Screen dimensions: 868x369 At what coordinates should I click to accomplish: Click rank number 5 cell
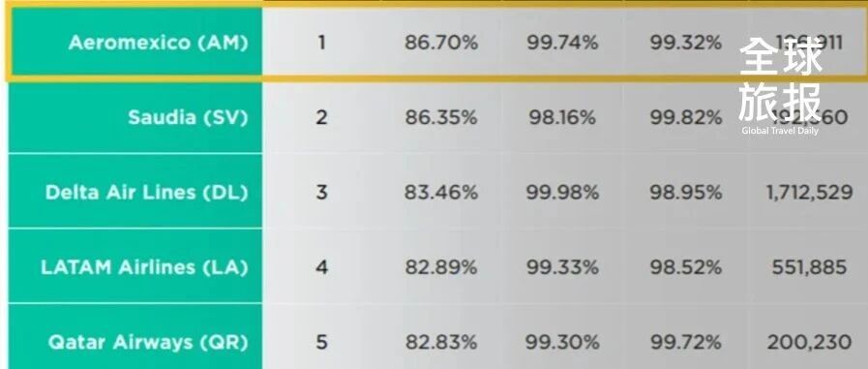point(321,343)
